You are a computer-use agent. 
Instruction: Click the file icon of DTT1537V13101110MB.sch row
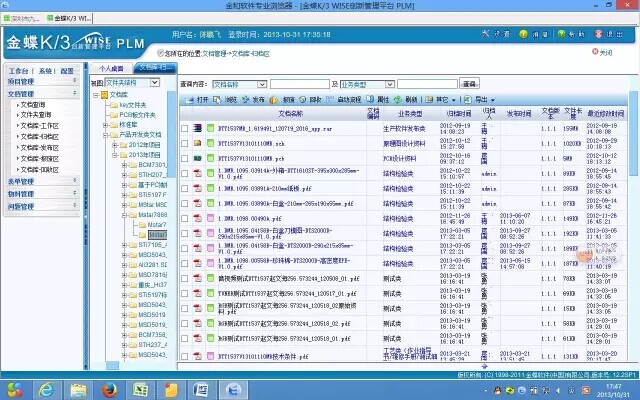(x=198, y=143)
